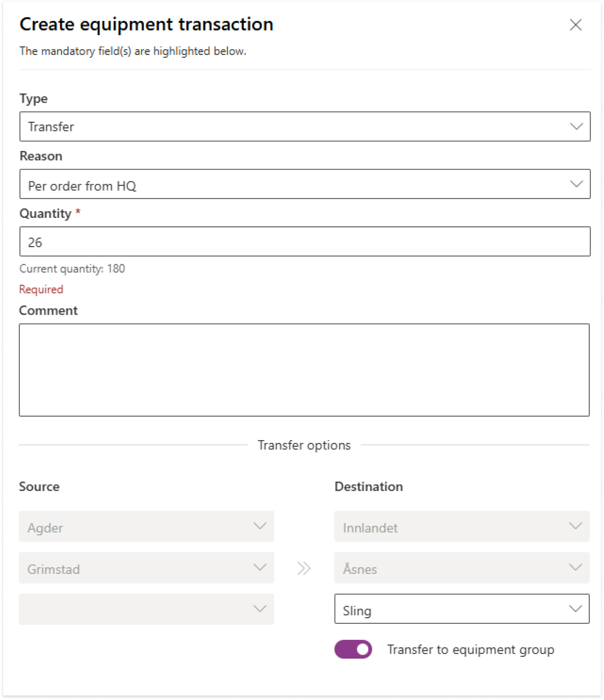This screenshot has height=700, width=604.
Task: Open the Reason dropdown
Action: click(296, 184)
